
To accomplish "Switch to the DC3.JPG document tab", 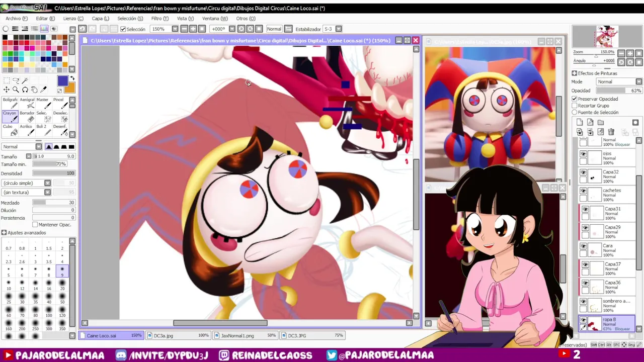I will [312, 335].
